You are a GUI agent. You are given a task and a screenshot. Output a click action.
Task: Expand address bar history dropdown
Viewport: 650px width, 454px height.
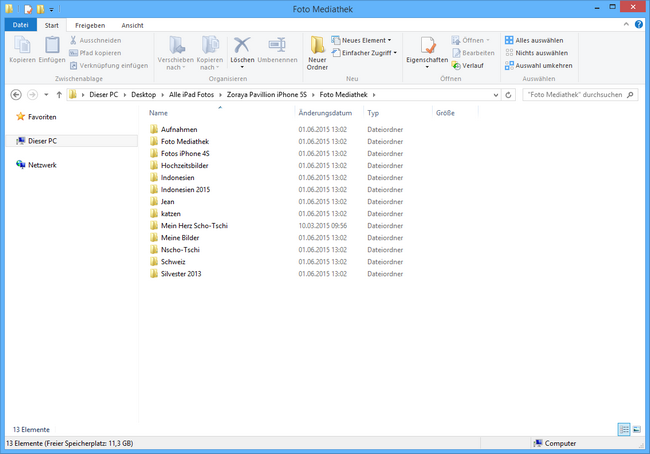click(x=495, y=94)
